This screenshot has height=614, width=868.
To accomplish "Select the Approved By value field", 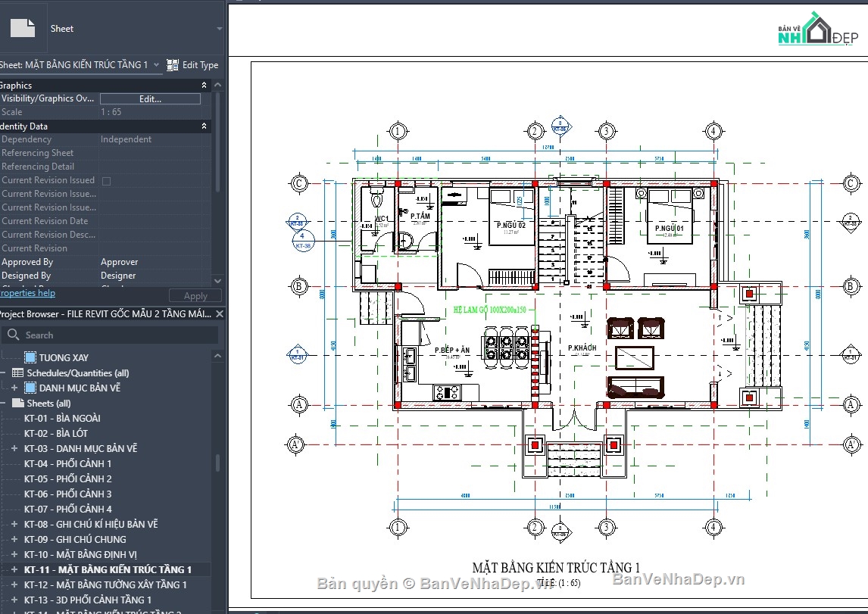I will (x=151, y=262).
